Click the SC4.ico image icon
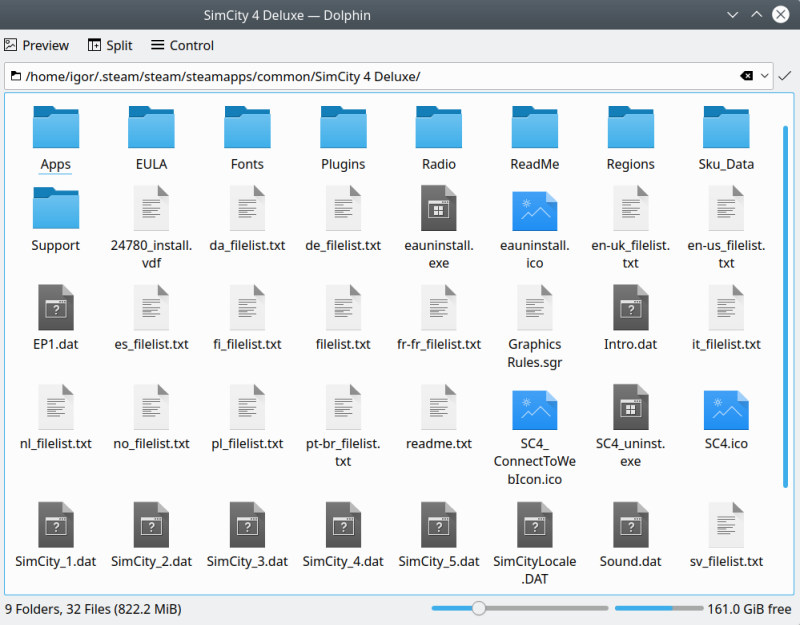 pos(726,408)
